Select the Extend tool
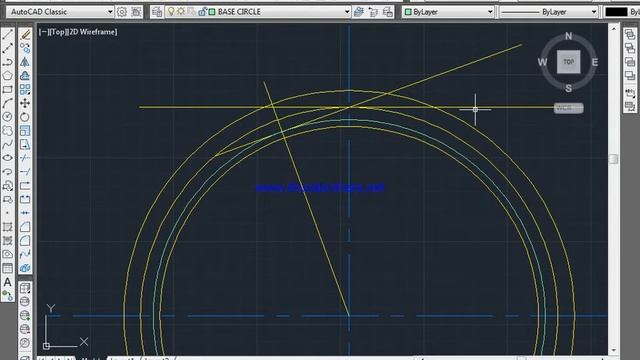Viewport: 640px width, 360px height. [25, 172]
